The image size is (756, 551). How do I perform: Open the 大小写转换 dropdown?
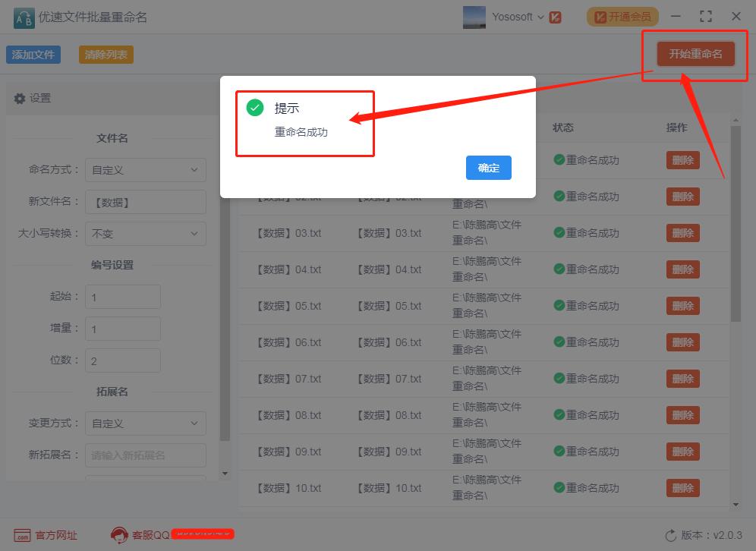145,234
